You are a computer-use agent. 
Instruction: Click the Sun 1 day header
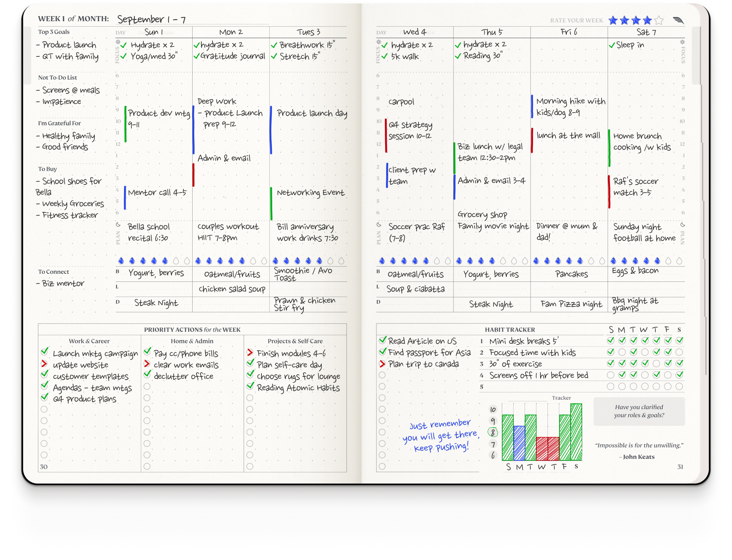coord(154,32)
